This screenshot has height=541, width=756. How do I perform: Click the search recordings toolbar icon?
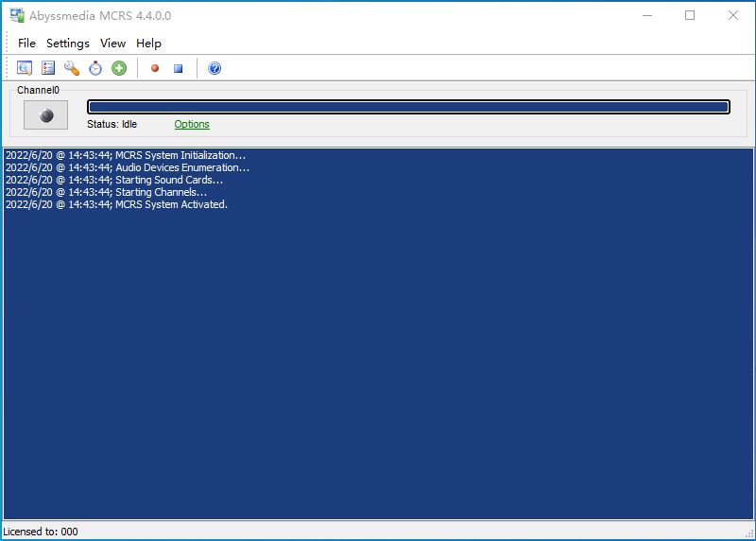25,68
